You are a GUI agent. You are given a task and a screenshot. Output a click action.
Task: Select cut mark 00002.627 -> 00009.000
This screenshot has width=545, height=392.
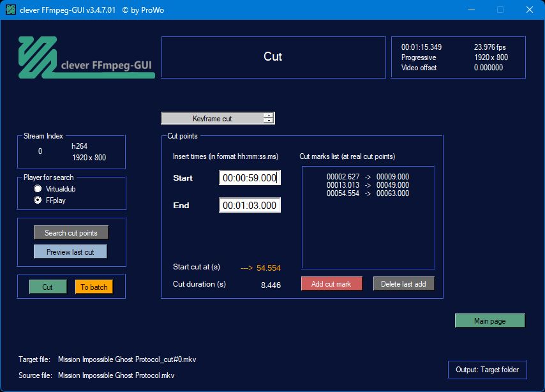368,177
